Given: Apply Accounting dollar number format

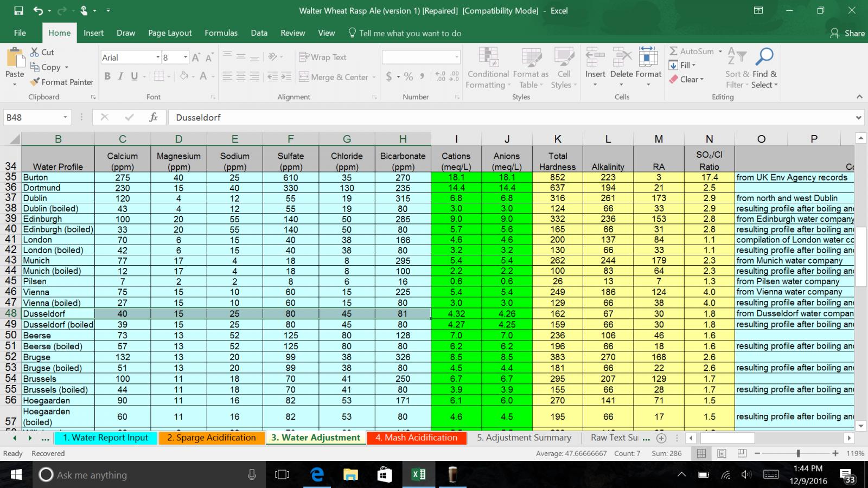Looking at the screenshot, I should pos(389,76).
